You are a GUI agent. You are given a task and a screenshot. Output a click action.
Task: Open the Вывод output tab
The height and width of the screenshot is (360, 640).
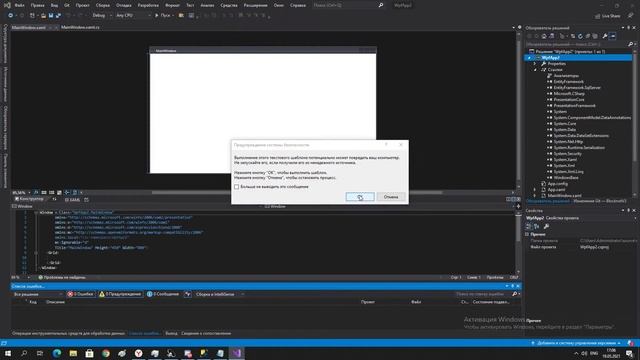[171, 333]
